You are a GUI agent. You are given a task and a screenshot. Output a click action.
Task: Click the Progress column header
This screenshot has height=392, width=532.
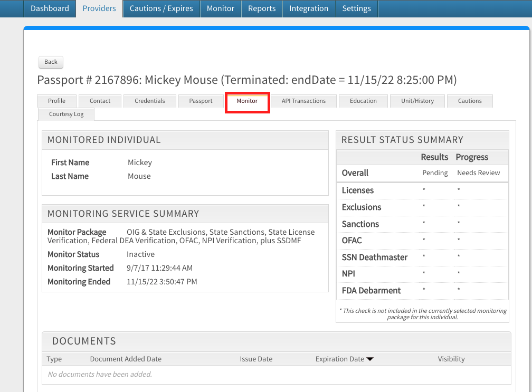[x=472, y=157]
